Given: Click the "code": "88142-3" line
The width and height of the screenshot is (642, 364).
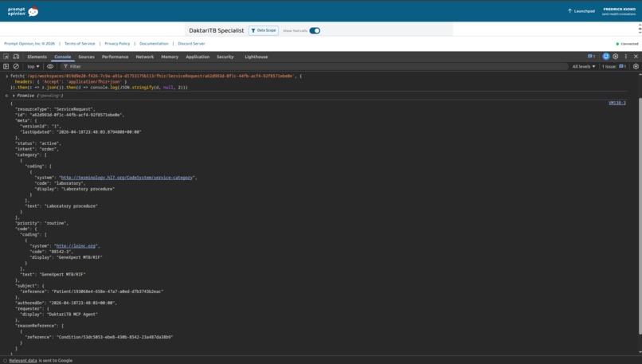Looking at the screenshot, I should point(52,252).
